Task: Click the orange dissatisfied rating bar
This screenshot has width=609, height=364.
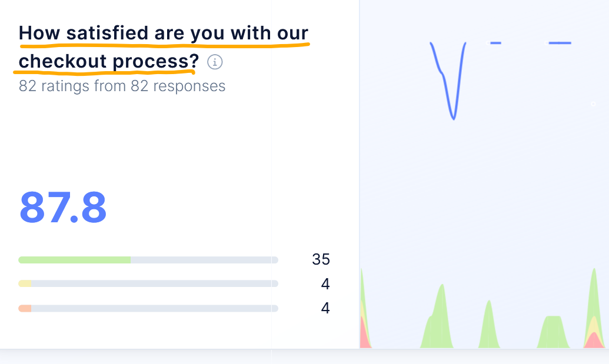Action: click(x=25, y=308)
